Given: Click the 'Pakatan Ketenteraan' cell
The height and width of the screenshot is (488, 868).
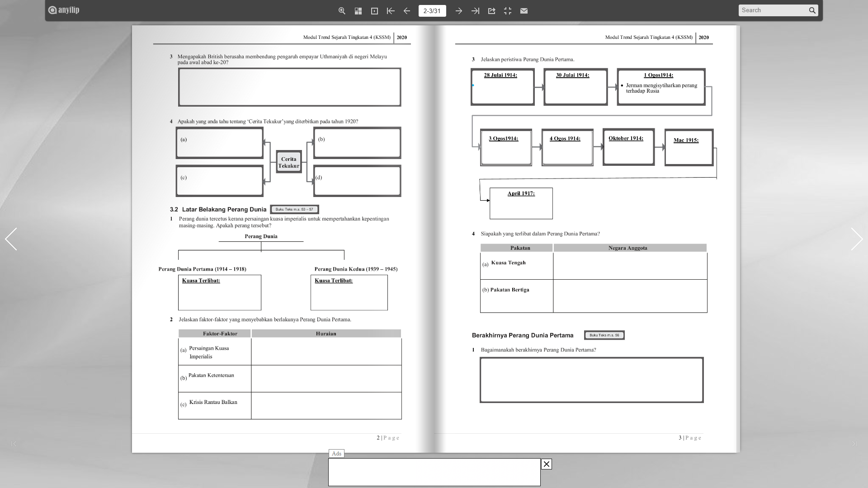Looking at the screenshot, I should (x=214, y=378).
